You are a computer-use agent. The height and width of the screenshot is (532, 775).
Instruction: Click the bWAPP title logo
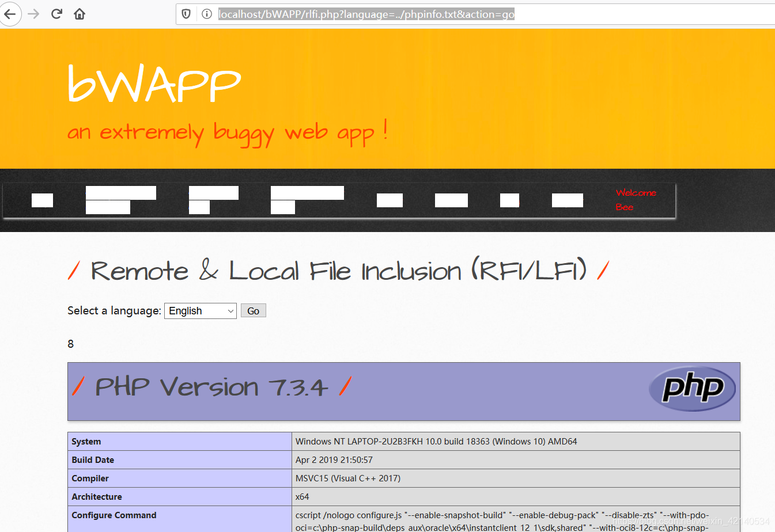click(x=154, y=84)
